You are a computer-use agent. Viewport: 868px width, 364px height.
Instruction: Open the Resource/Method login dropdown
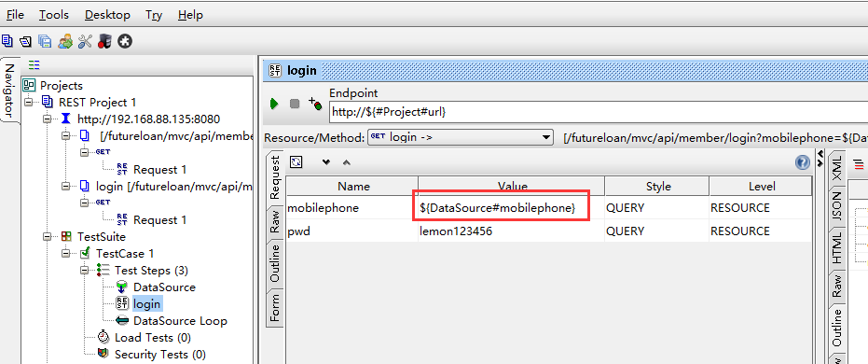461,137
